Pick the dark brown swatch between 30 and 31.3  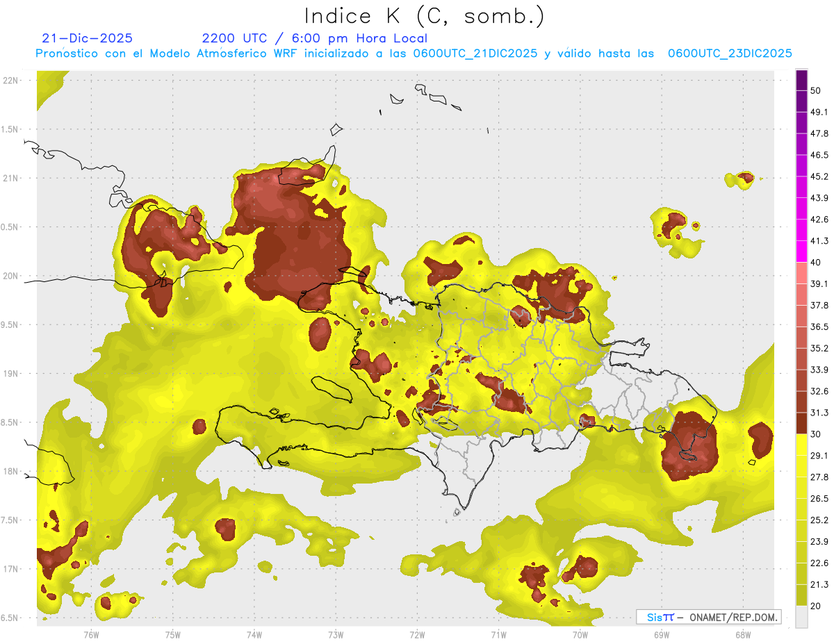[801, 424]
